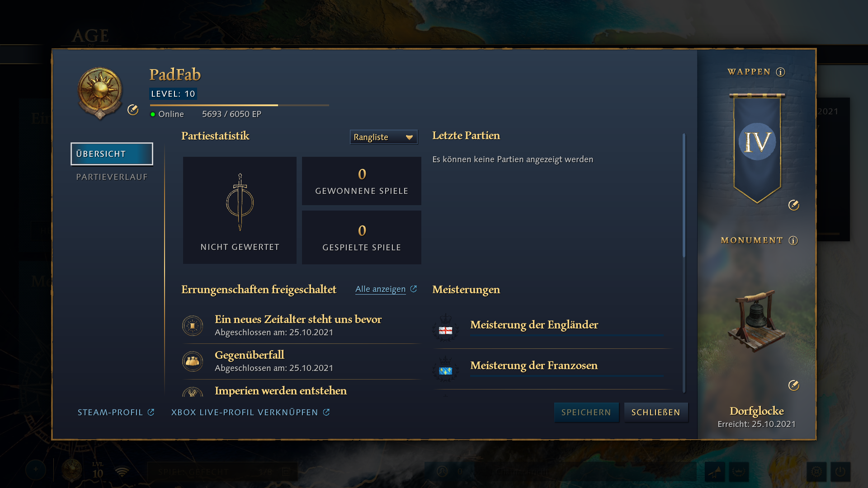Switch to the Übersicht tab
The height and width of the screenshot is (488, 868).
[x=112, y=154]
